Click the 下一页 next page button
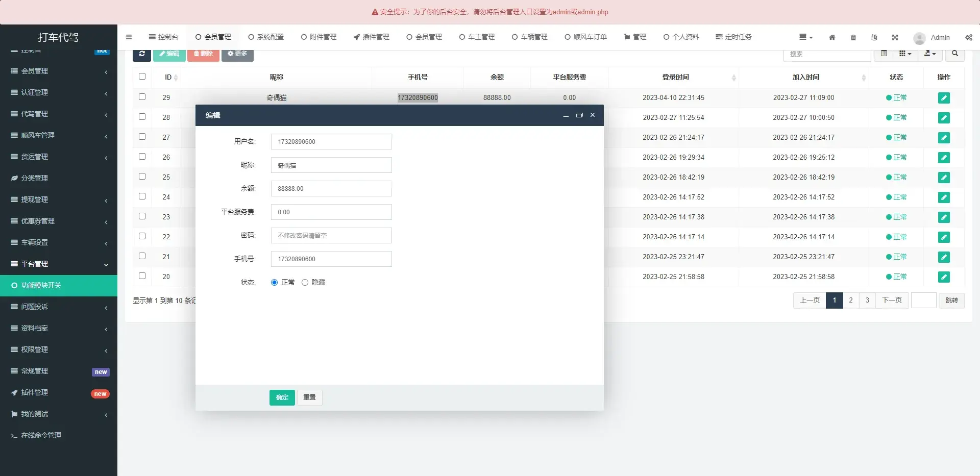Image resolution: width=980 pixels, height=476 pixels. pos(892,300)
